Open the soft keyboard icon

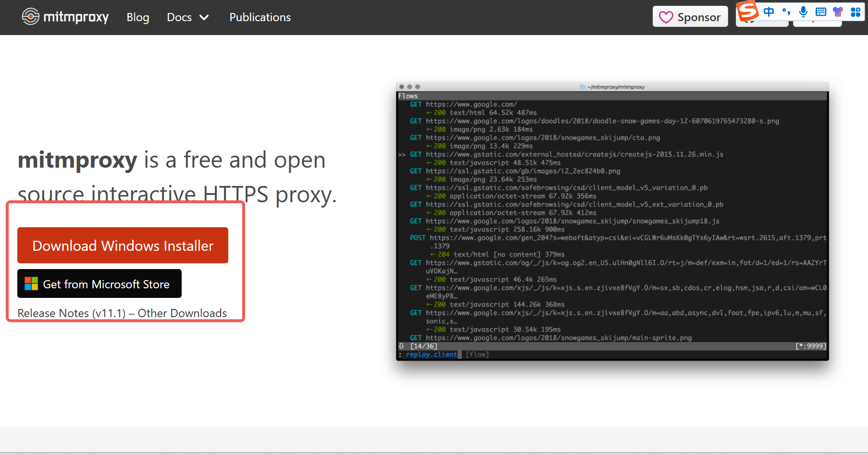[821, 12]
